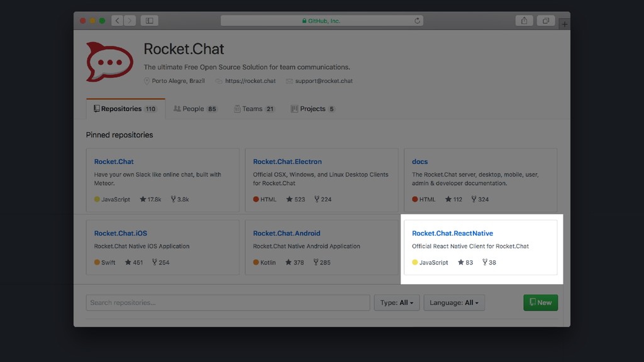Click the Safari forward navigation arrow

coord(130,21)
